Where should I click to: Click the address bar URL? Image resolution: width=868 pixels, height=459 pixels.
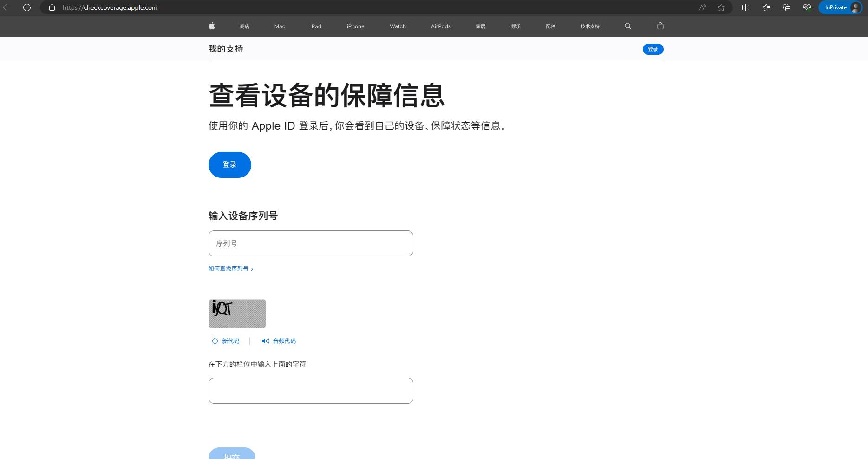(110, 7)
